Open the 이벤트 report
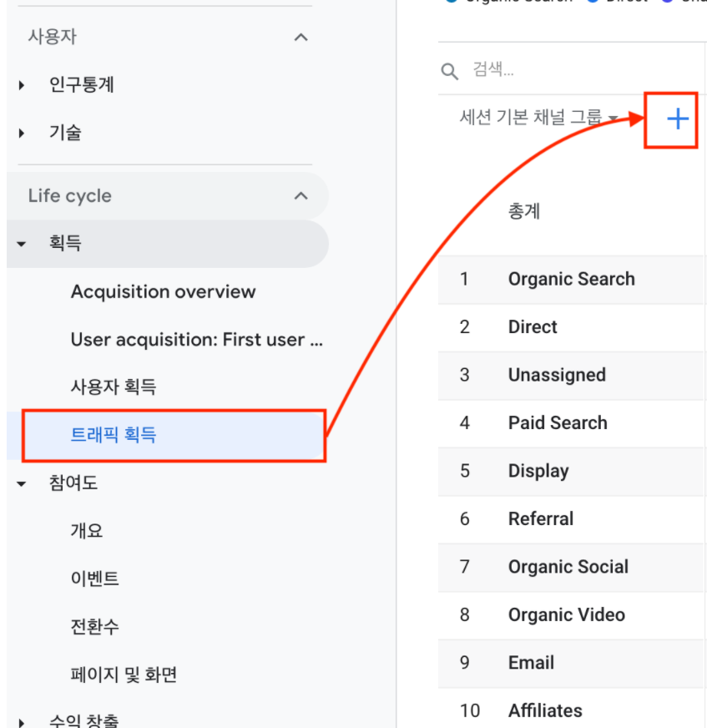717x728 pixels. tap(94, 579)
